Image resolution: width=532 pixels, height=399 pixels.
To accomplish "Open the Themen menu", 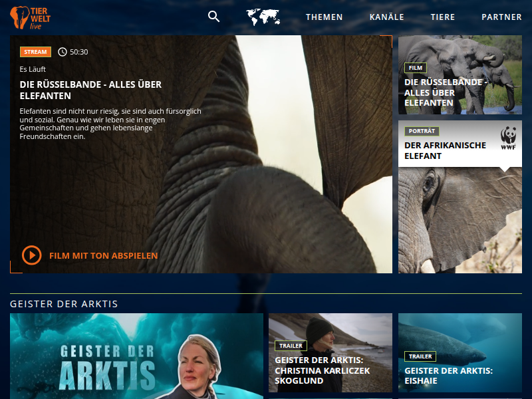I will [x=324, y=17].
